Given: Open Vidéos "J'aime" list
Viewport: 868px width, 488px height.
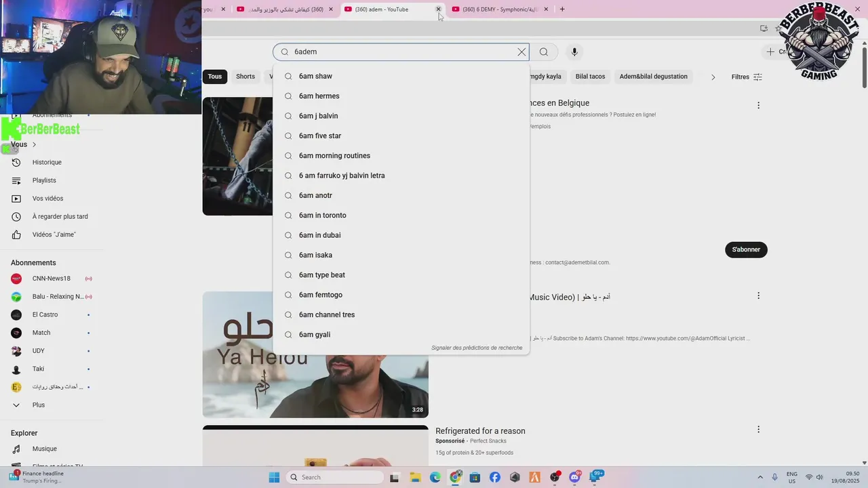Looking at the screenshot, I should point(54,235).
